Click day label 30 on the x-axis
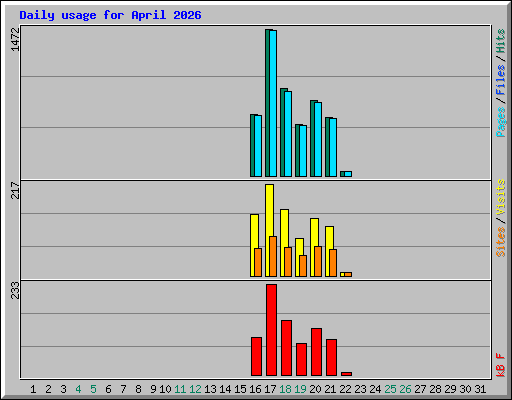Image resolution: width=512 pixels, height=400 pixels. pos(465,389)
